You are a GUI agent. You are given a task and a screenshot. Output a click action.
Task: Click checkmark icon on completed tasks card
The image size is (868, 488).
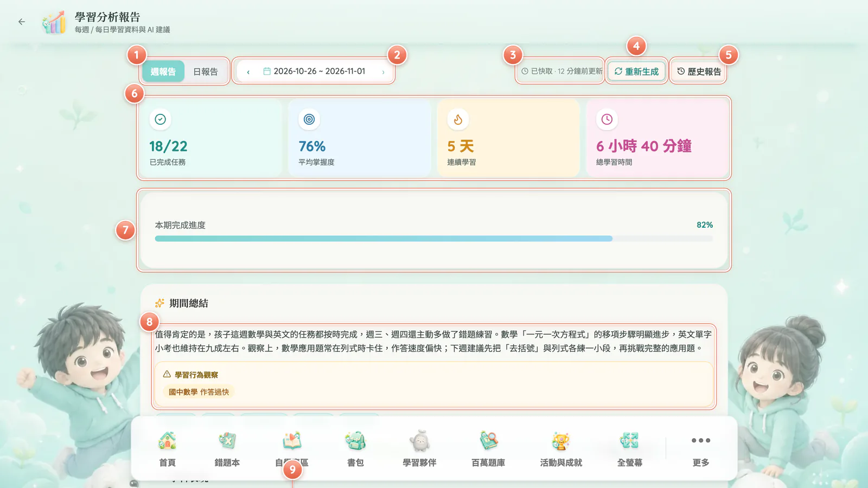[160, 119]
